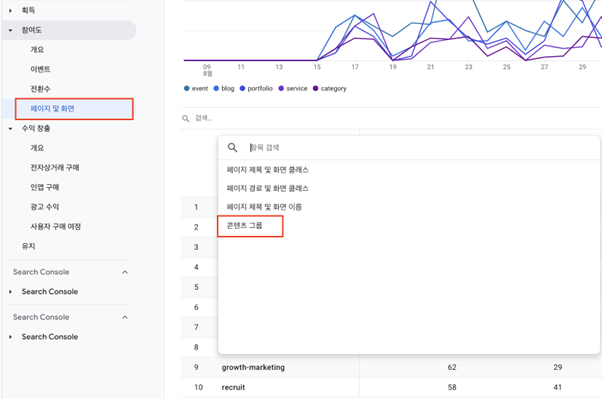Choose 페이지 제목 및 화면 이름 option
The image size is (602, 399).
click(x=264, y=207)
